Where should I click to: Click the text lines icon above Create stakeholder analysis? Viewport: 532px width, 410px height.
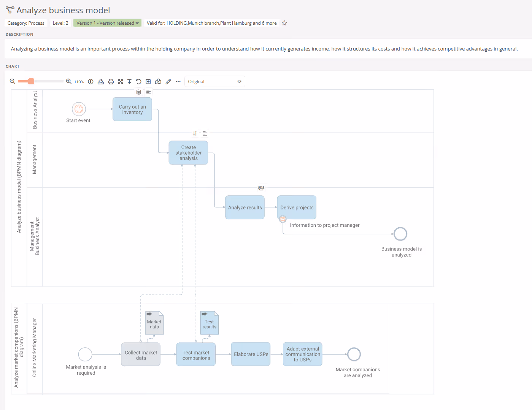click(205, 133)
